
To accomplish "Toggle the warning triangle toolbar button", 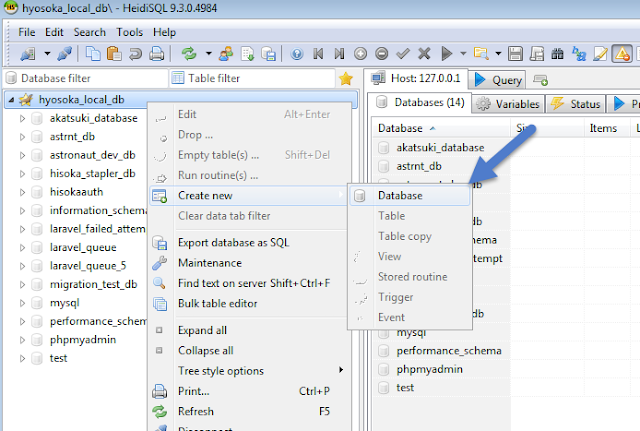I will [x=622, y=54].
